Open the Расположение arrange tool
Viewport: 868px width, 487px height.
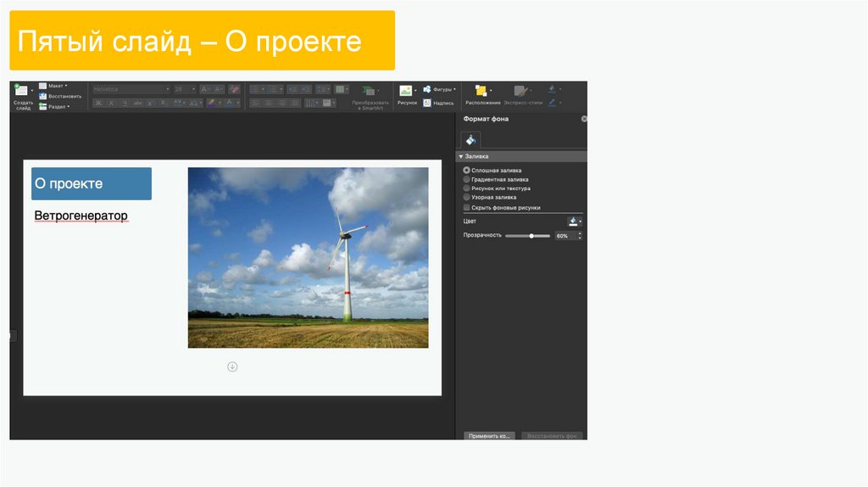(481, 91)
